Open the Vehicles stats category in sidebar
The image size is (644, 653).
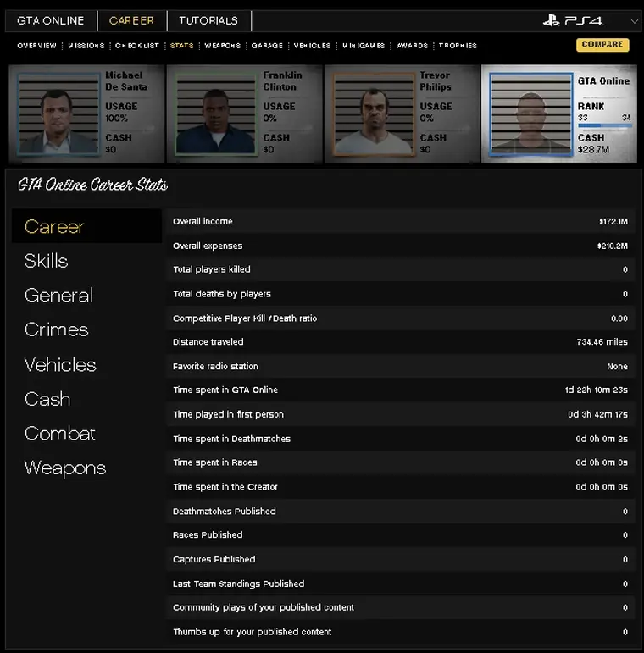60,365
